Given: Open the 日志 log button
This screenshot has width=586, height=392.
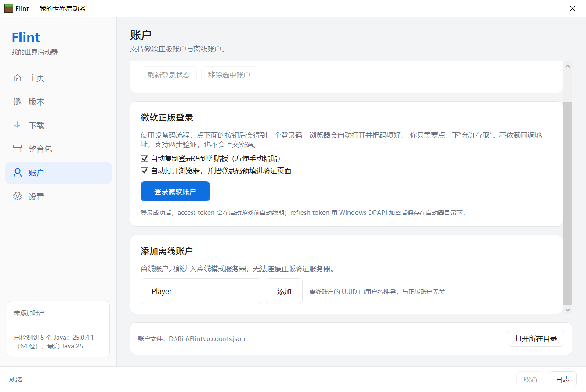Looking at the screenshot, I should coord(563,379).
